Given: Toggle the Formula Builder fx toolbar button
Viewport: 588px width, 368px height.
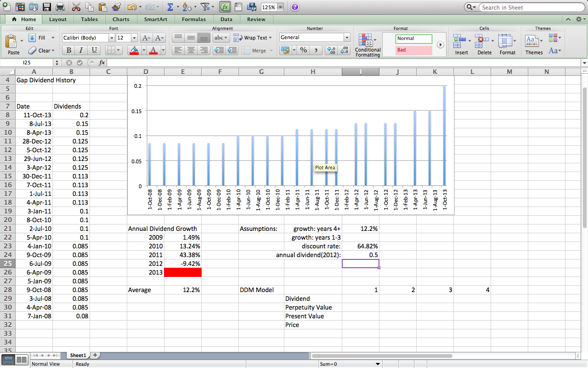Looking at the screenshot, I should [225, 7].
